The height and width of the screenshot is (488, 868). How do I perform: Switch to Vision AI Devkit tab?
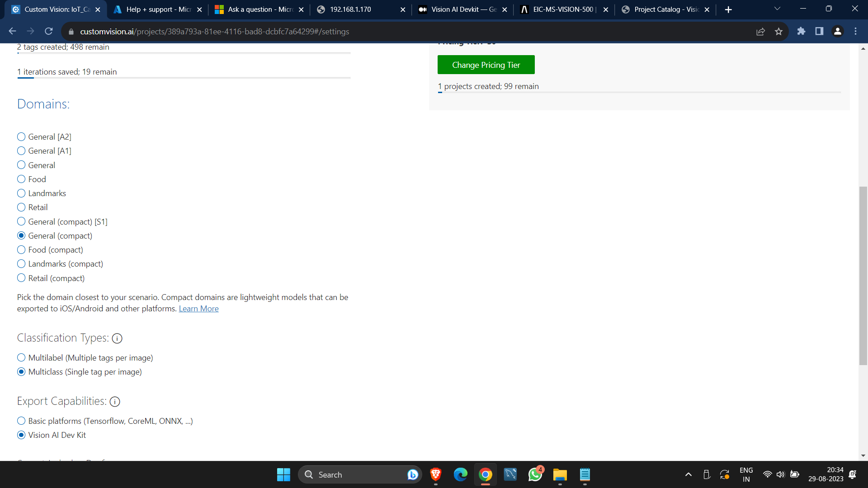pos(462,9)
